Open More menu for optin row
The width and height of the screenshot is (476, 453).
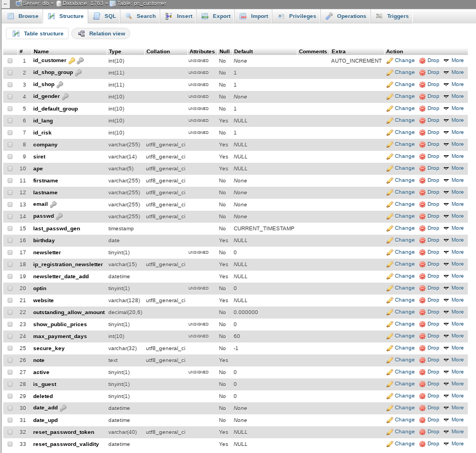coord(454,288)
